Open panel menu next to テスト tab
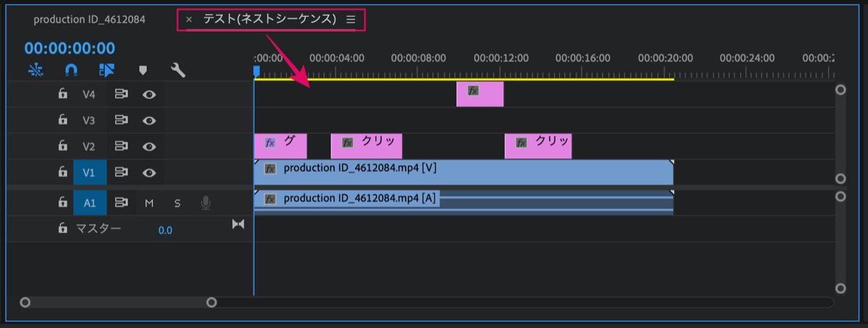This screenshot has width=868, height=328. pos(351,20)
